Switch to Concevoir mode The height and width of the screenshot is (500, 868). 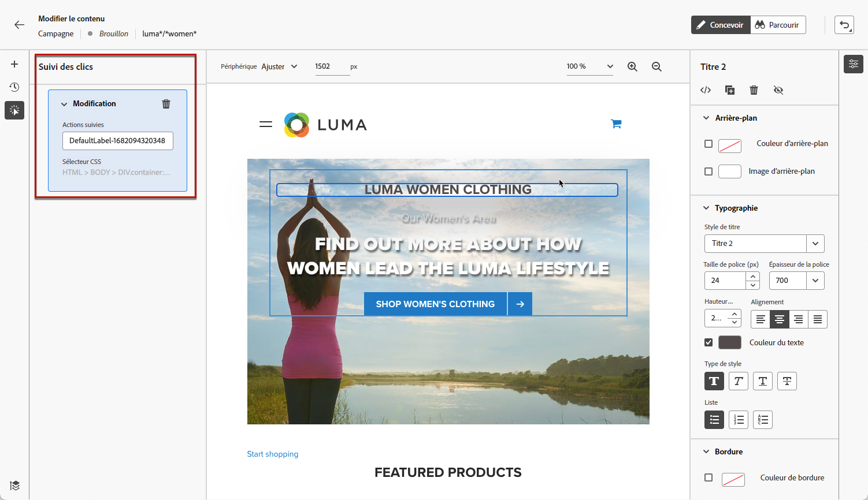point(721,25)
